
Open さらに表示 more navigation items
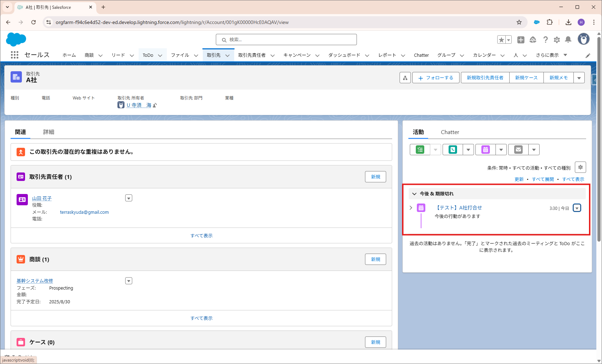(x=552, y=55)
